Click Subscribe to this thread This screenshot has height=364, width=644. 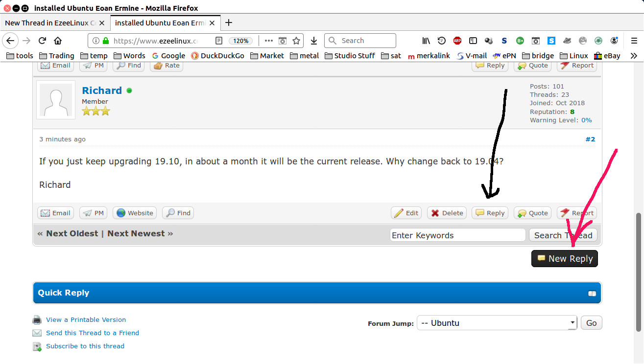85,346
